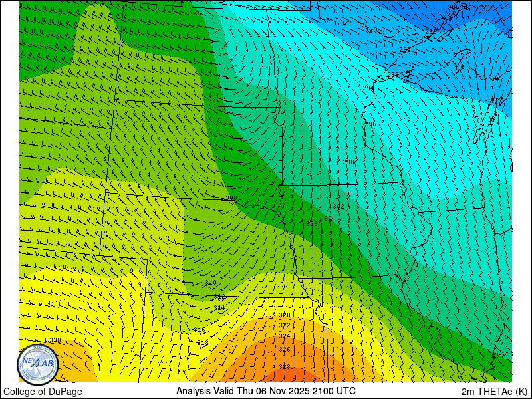The width and height of the screenshot is (532, 399).
Task: Click the 314 contour label
Action: 219,308
